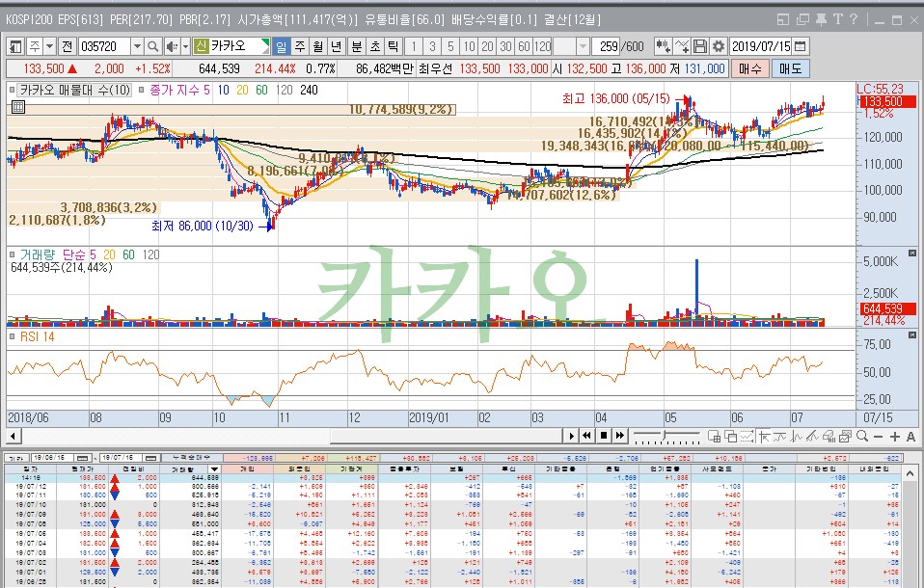The image size is (924, 588).
Task: Click the stop button on chart playback
Action: 604,436
